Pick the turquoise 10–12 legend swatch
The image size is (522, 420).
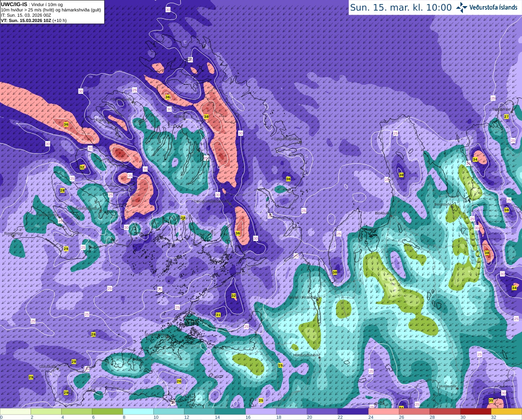pyautogui.click(x=169, y=411)
